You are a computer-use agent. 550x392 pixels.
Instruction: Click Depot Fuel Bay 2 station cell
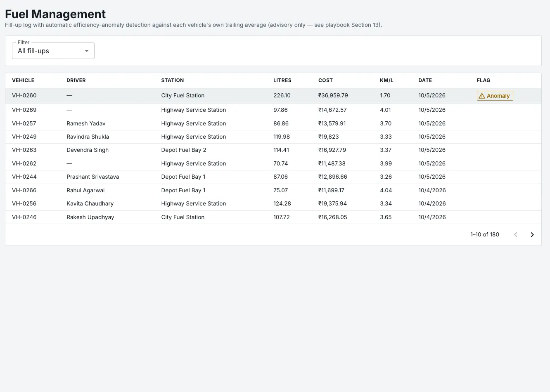pyautogui.click(x=184, y=150)
